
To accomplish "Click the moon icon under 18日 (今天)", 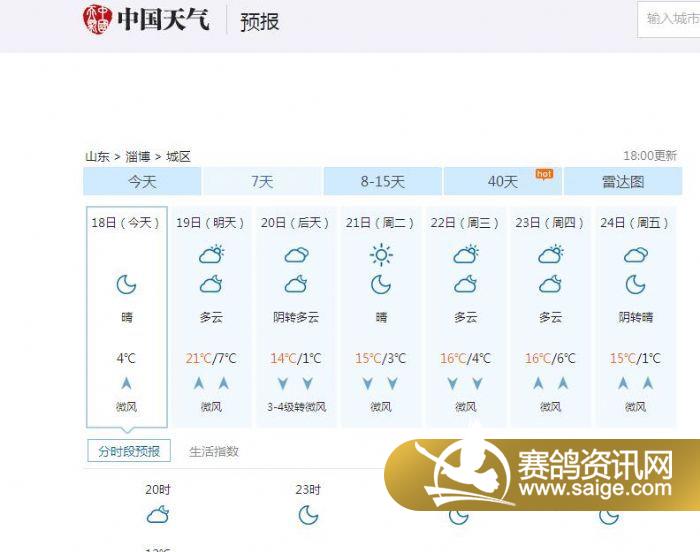I will click(x=126, y=285).
